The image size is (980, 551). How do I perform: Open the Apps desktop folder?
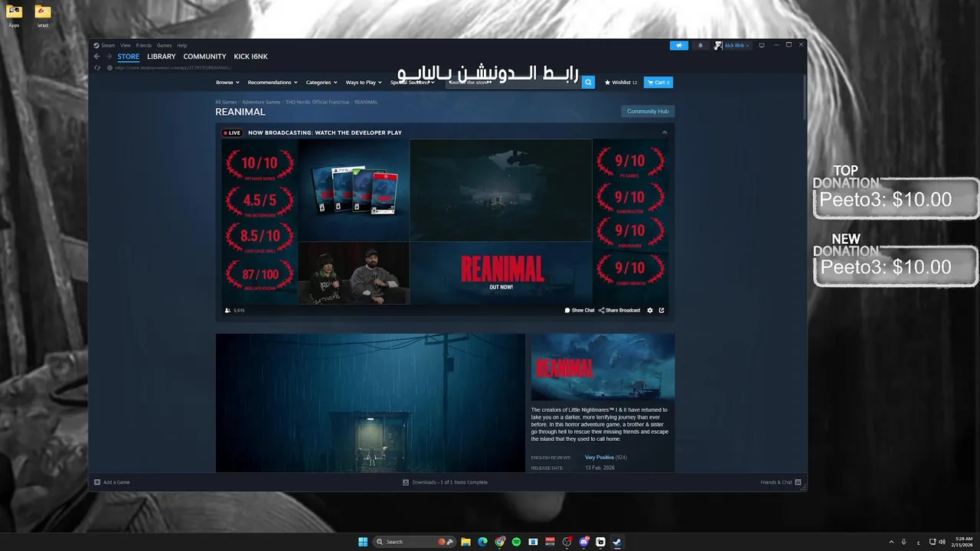[14, 15]
